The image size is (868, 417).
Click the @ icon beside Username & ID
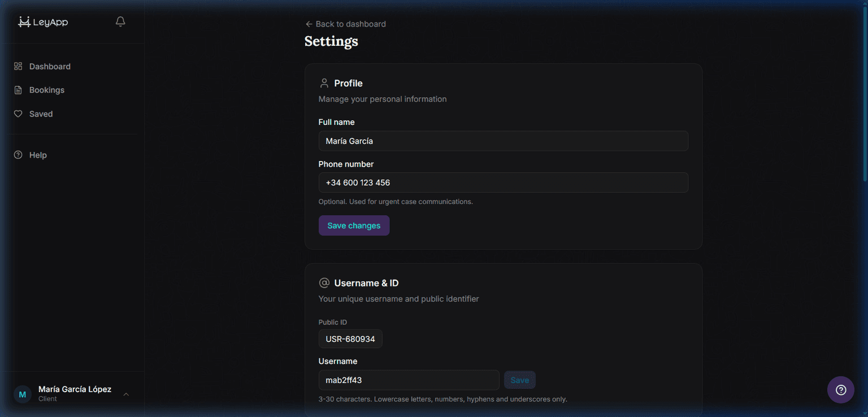click(x=324, y=283)
